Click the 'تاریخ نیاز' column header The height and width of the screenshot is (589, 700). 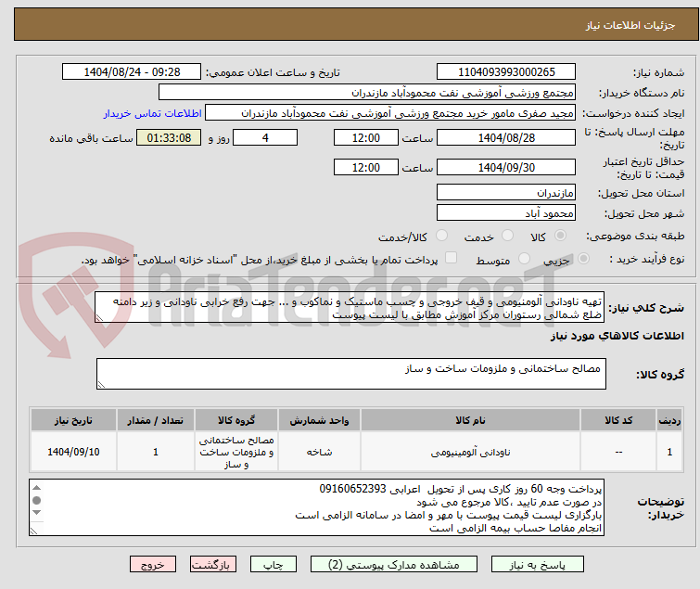coord(73,420)
